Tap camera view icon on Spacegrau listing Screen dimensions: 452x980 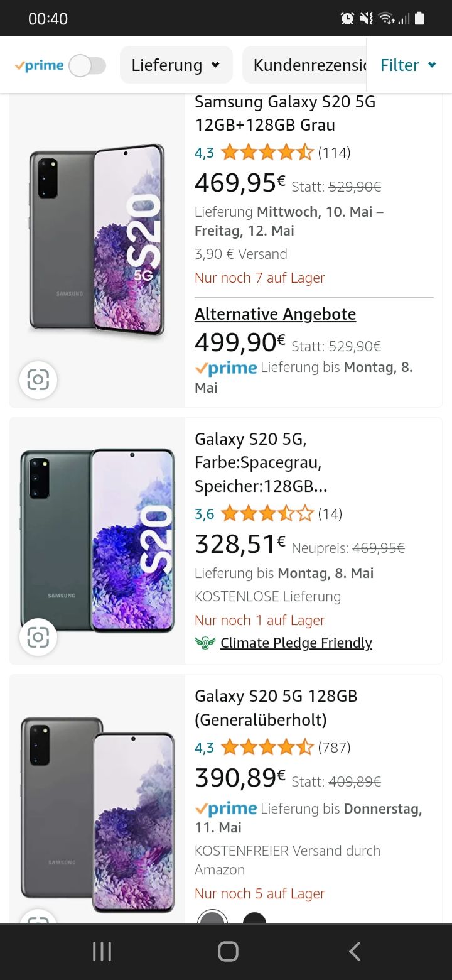pos(38,638)
